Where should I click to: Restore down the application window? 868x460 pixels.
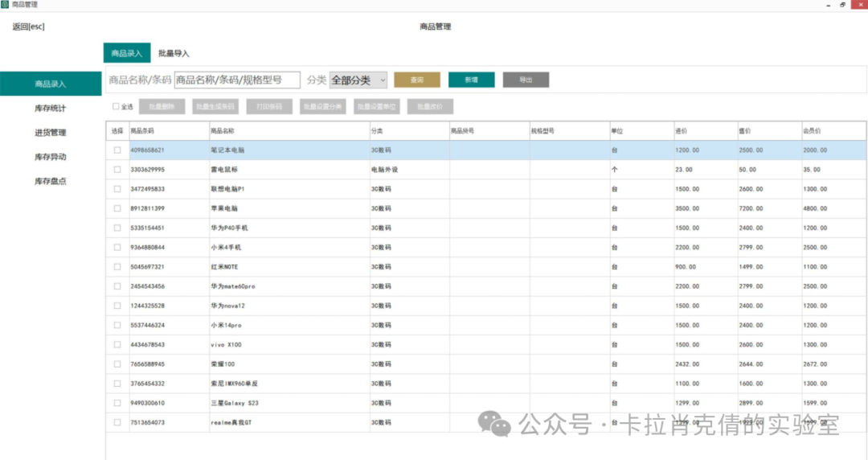(842, 5)
